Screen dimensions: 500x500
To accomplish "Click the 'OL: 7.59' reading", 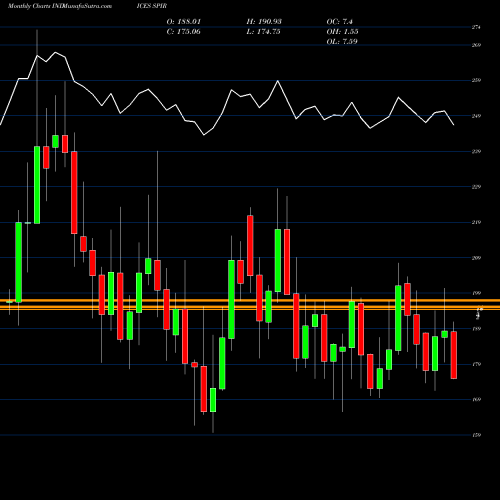I will [342, 42].
